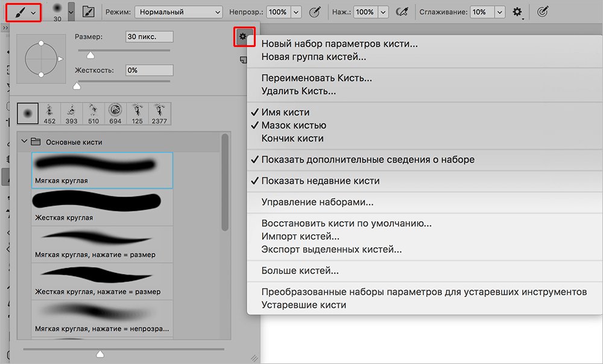Viewport: 603px width, 364px height.
Task: Open smoothing options gear in toolbar
Action: (517, 12)
